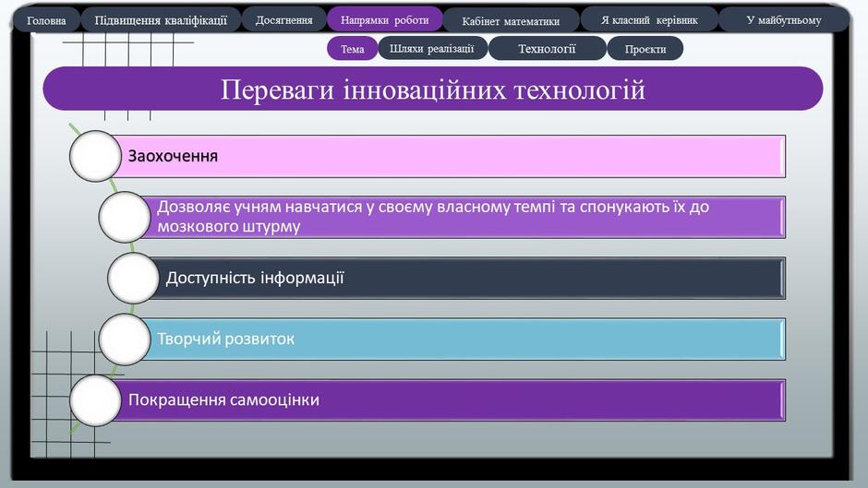
Task: Select the purple Покращення самооцінки bar
Action: pos(449,399)
